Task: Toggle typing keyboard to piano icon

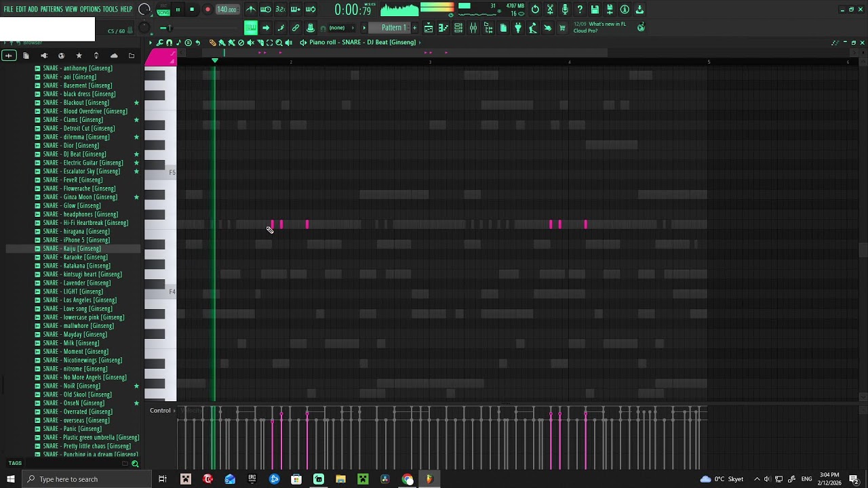Action: coord(251,28)
